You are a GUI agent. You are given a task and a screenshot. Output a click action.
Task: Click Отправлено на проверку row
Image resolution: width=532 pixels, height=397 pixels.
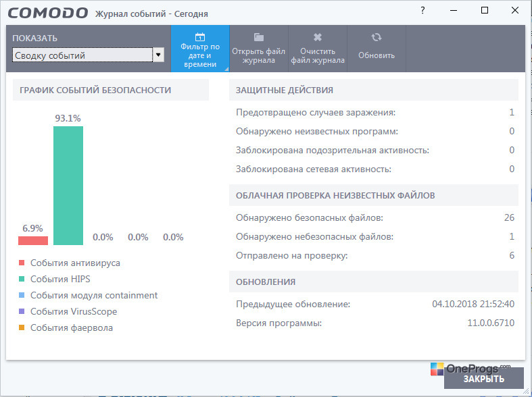pos(375,255)
